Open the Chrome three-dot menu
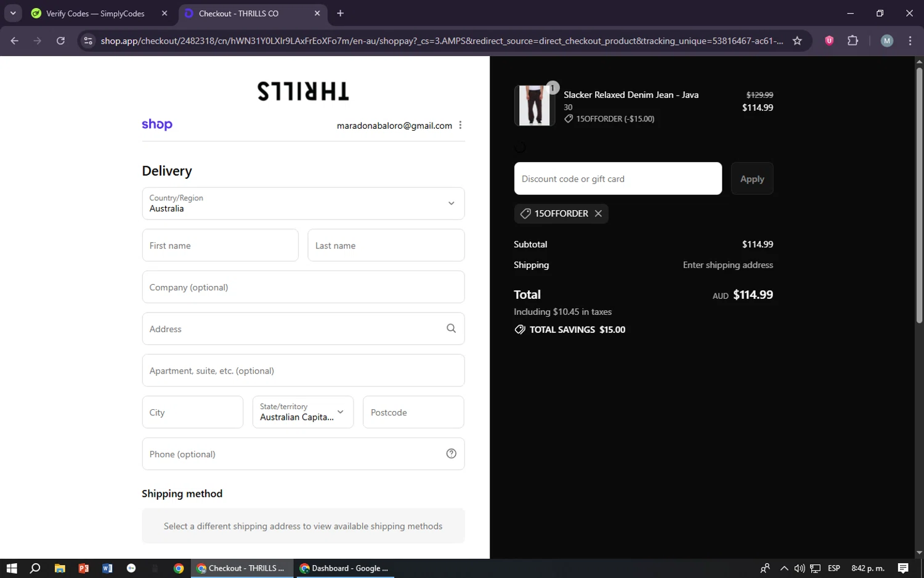The height and width of the screenshot is (578, 924). tap(910, 41)
